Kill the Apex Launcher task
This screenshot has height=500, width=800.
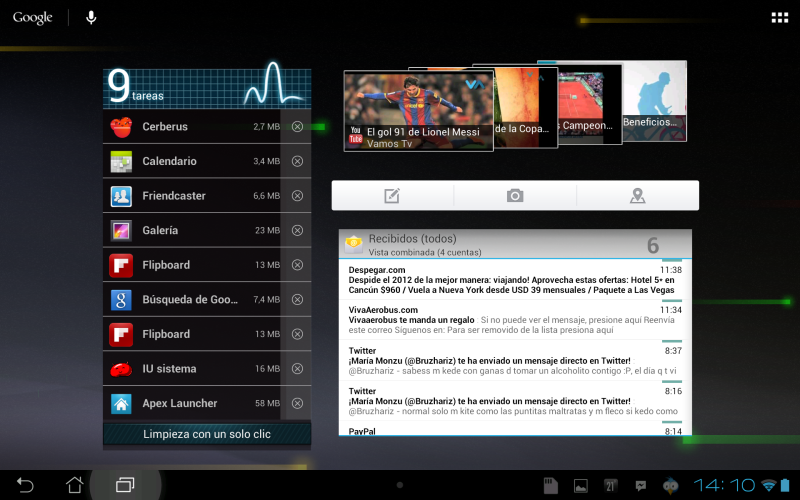(297, 404)
